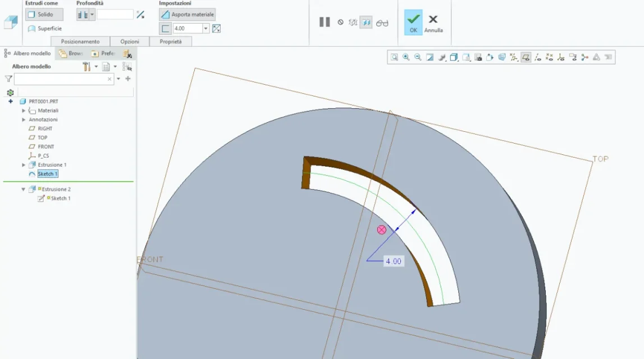
Task: Click the tree visibility filter icon
Action: [127, 66]
